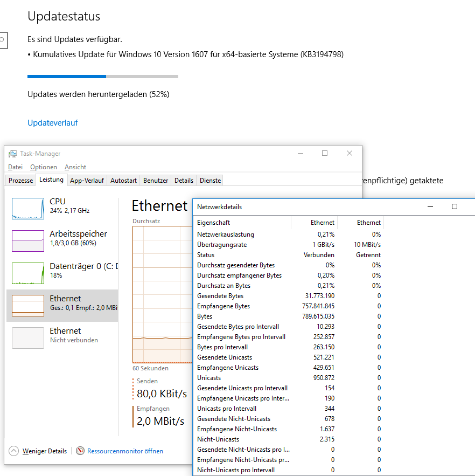Viewport: 475px width, 476px height.
Task: Select the Datenträger 0 graph thumbnail
Action: click(28, 273)
